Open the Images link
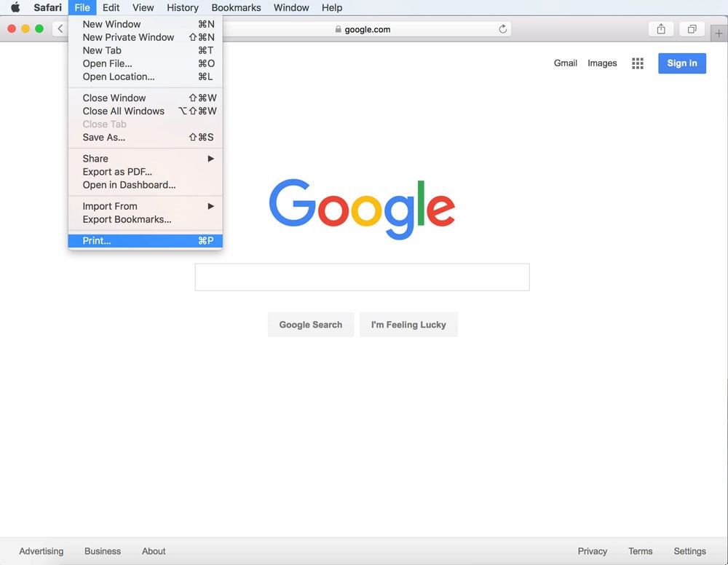This screenshot has height=565, width=728. (x=602, y=63)
